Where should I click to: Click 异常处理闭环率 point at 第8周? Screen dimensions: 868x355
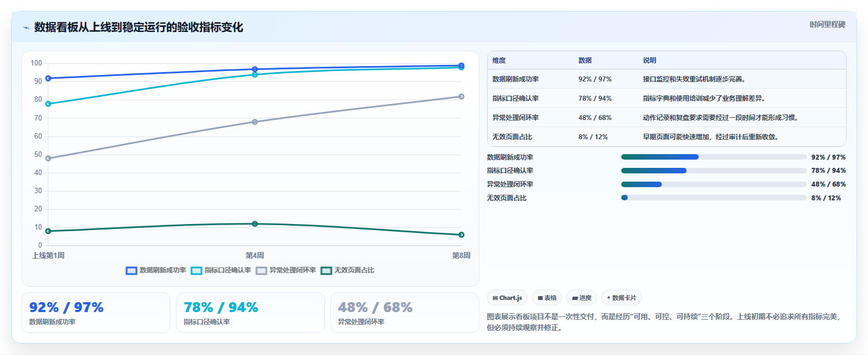[461, 96]
